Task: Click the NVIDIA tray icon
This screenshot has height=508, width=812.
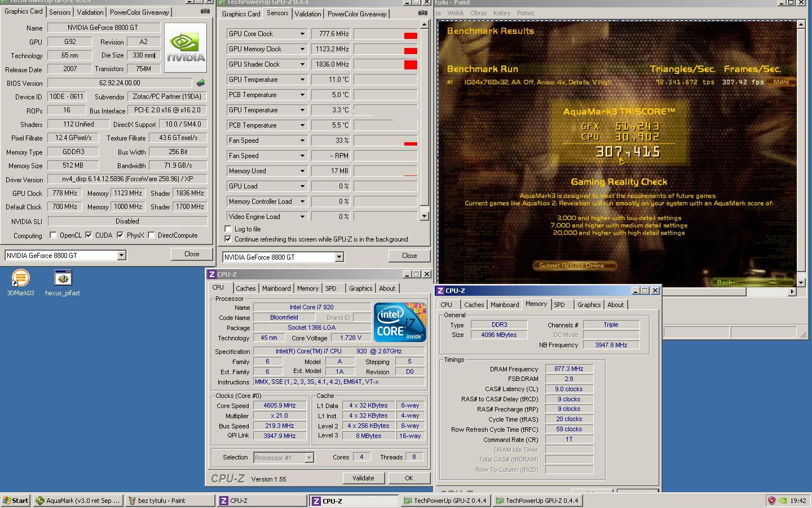Action: 782,501
